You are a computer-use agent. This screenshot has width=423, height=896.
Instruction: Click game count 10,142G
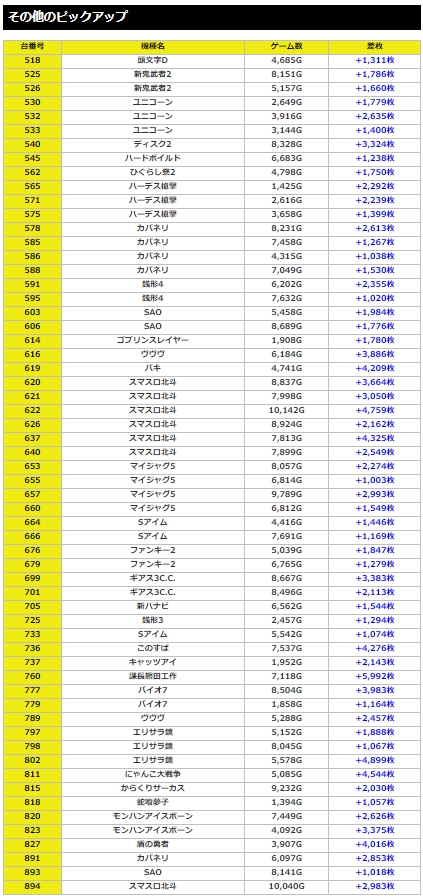(287, 410)
